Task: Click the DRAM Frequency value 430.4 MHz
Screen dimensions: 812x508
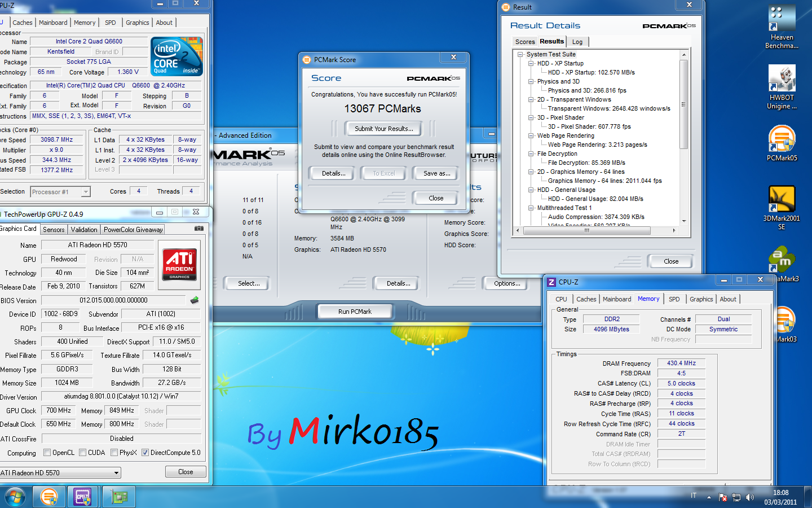Action: click(x=681, y=364)
